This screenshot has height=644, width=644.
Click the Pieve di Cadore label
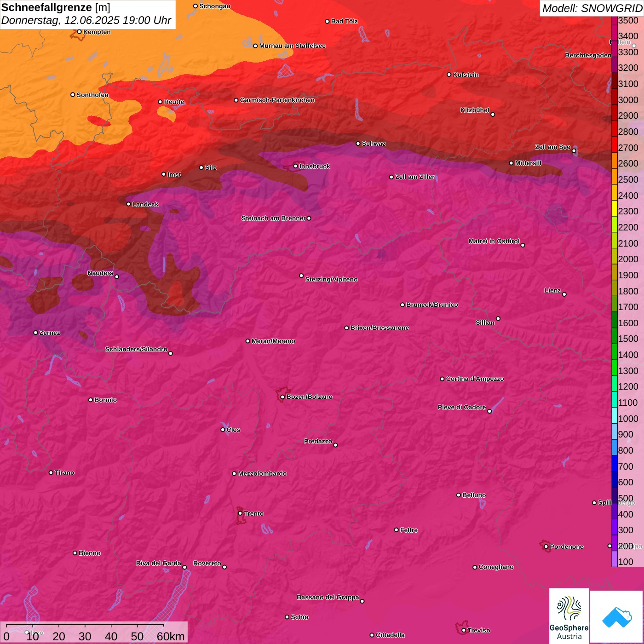[461, 407]
